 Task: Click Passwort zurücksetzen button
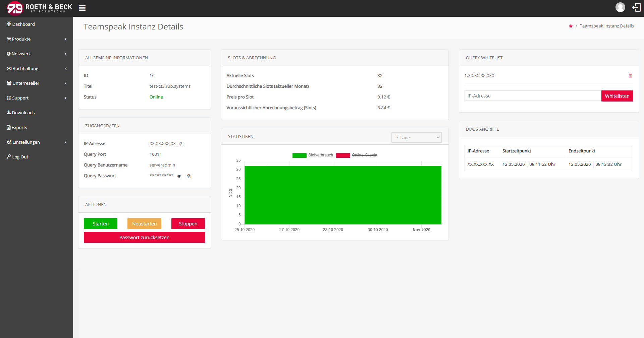click(x=144, y=238)
